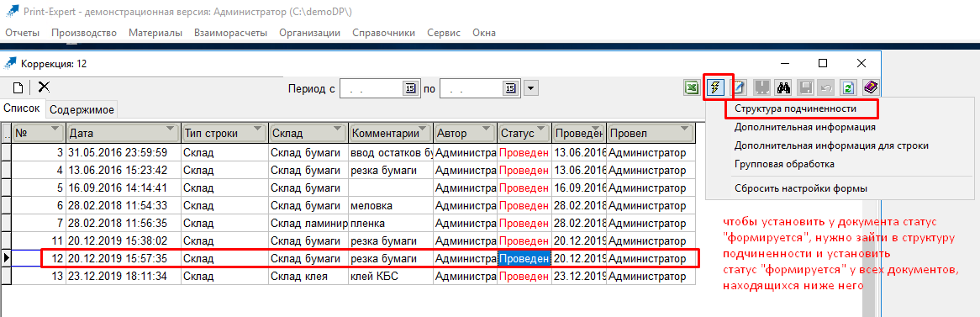Choose 'Групповая обработка' menu entry
This screenshot has width=980, height=317.
pos(784,164)
